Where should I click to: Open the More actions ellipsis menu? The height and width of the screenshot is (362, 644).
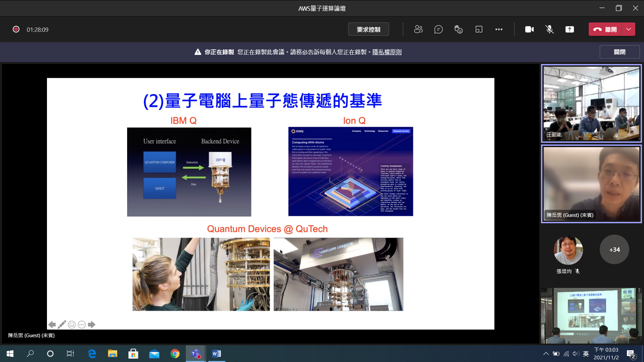[x=499, y=29]
